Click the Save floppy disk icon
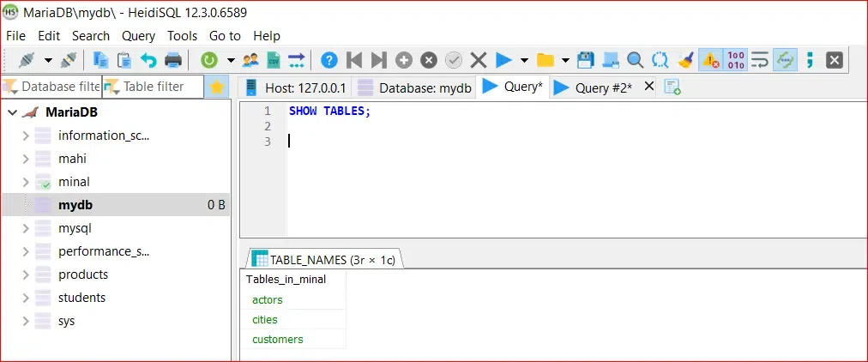The width and height of the screenshot is (868, 362). (x=586, y=60)
